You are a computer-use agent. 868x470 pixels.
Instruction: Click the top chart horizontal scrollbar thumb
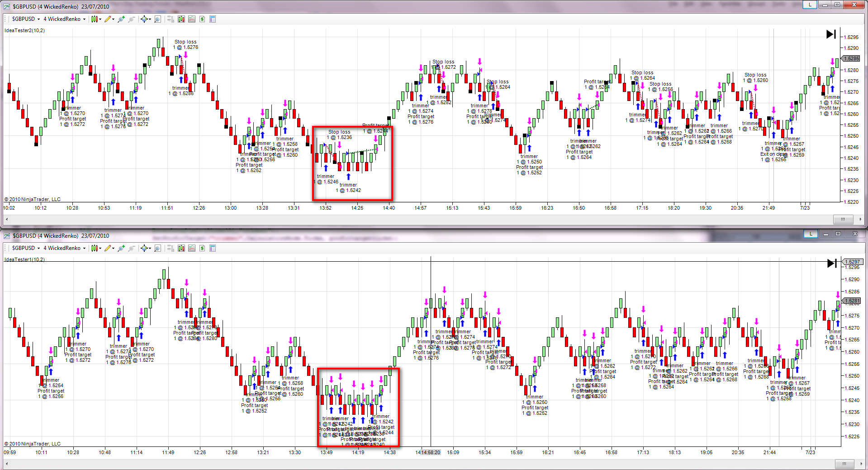click(843, 219)
